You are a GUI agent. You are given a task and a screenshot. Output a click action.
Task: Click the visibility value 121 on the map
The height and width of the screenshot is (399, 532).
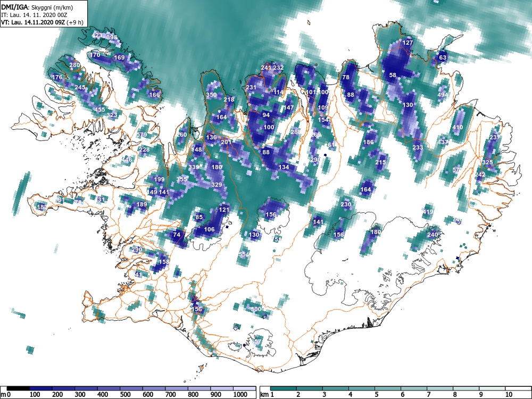click(x=224, y=210)
